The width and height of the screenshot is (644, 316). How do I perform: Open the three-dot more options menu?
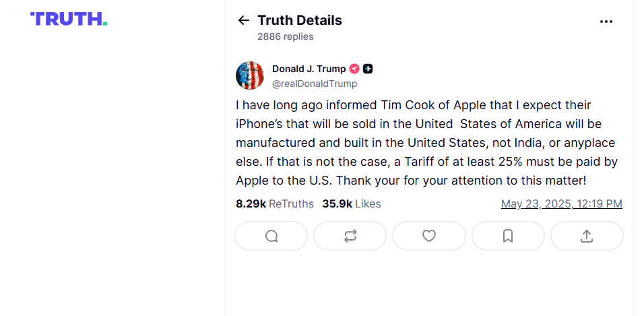click(x=606, y=22)
